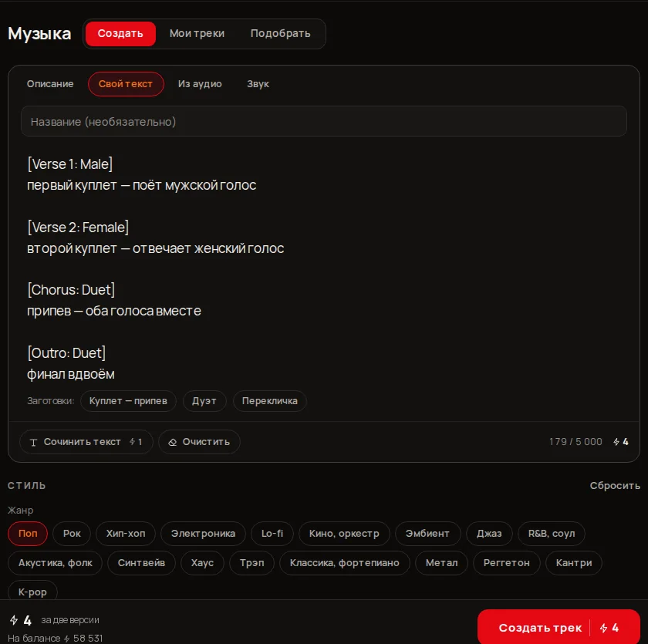Select the R&B, соул genre chip
Screen dimensions: 648x644
[552, 533]
